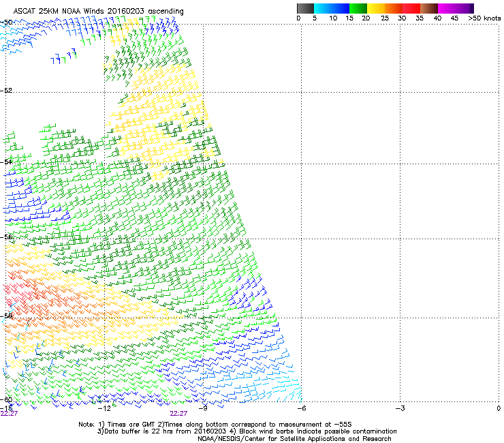Click the -52 latitude axis label
Image resolution: width=504 pixels, height=443 pixels.
pos(6,91)
